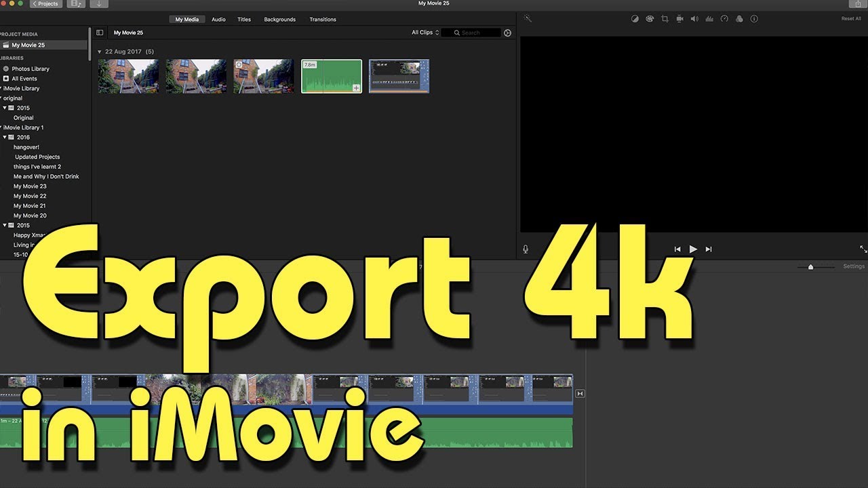Click the share export icon
868x488 pixels.
pos(859,4)
